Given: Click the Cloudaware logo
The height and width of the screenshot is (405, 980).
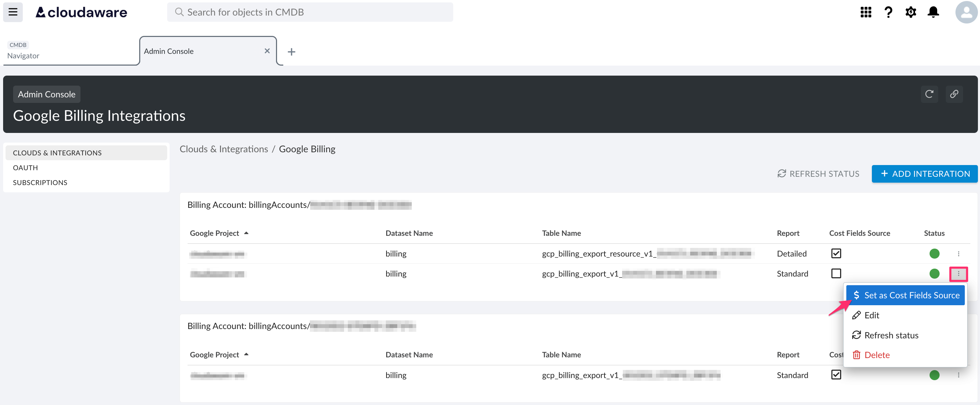Looking at the screenshot, I should click(x=81, y=12).
